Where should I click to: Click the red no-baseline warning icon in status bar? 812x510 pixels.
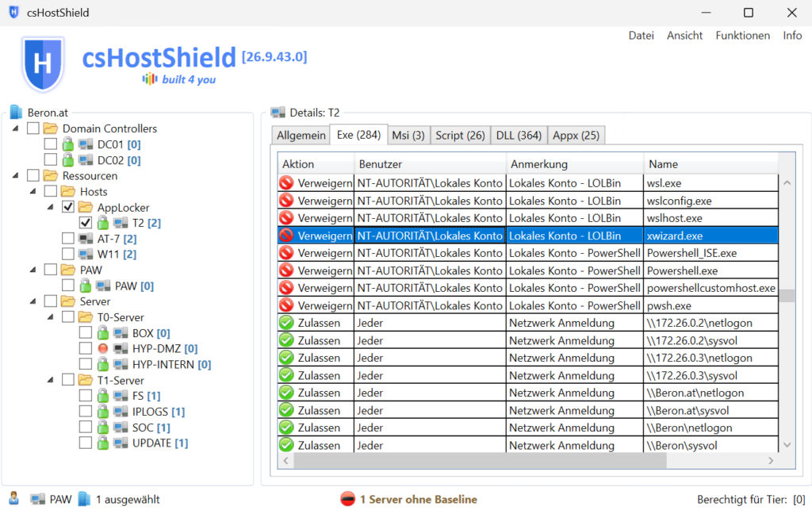coord(347,499)
